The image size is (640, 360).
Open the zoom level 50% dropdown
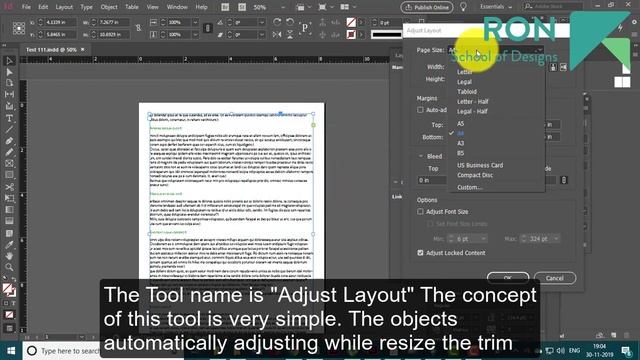click(x=283, y=7)
